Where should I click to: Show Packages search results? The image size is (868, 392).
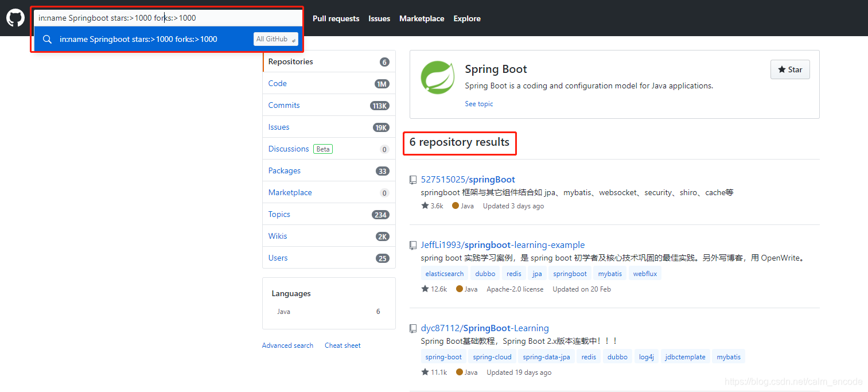(329, 170)
